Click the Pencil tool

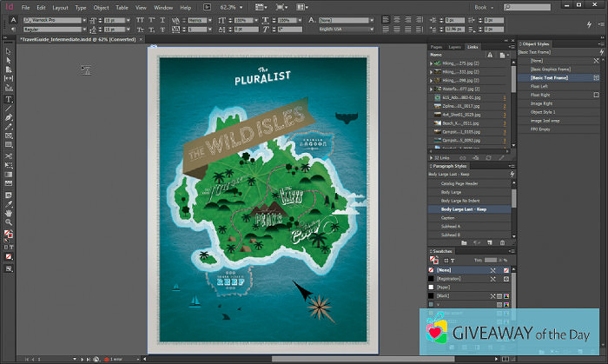pos(9,127)
